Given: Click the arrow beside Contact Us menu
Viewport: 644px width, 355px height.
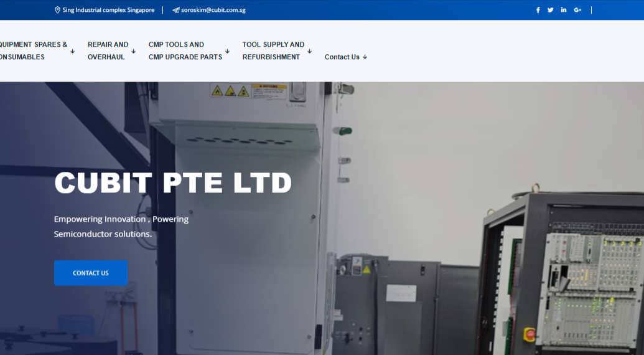Looking at the screenshot, I should click(365, 57).
